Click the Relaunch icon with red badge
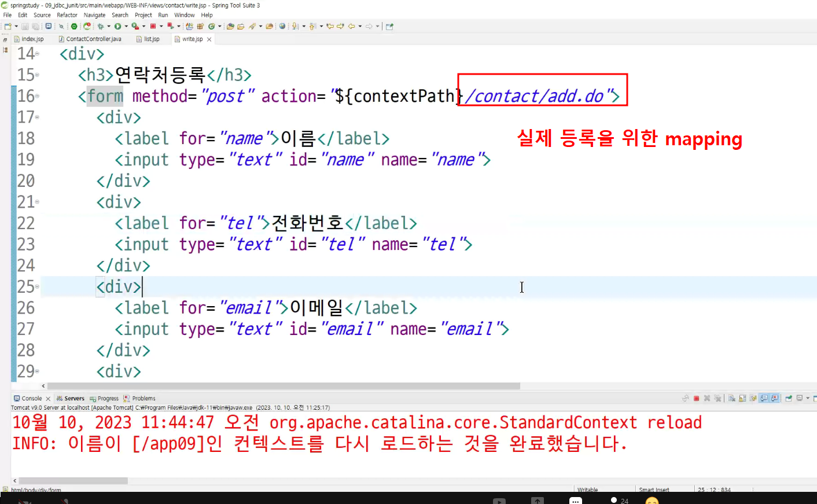Image resolution: width=817 pixels, height=504 pixels. [x=87, y=26]
